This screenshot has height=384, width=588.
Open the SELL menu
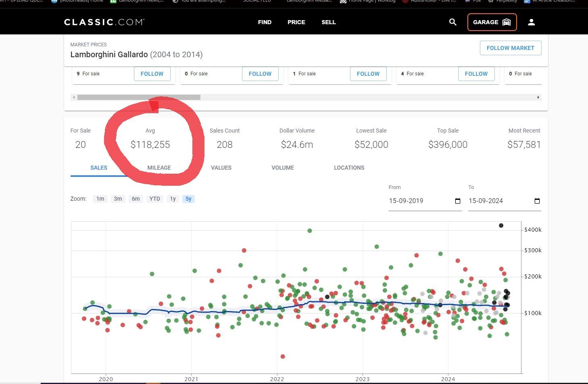pyautogui.click(x=328, y=22)
